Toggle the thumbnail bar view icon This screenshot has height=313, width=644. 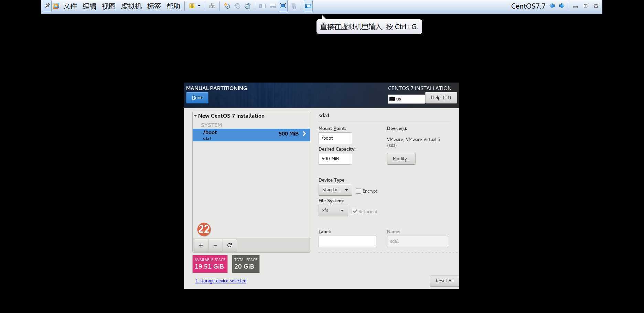click(x=273, y=6)
